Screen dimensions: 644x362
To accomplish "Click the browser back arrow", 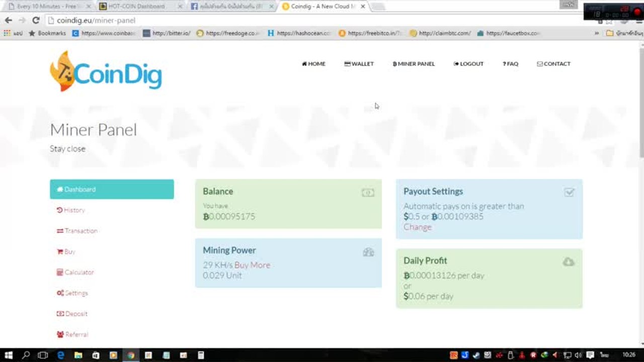I will pyautogui.click(x=8, y=20).
